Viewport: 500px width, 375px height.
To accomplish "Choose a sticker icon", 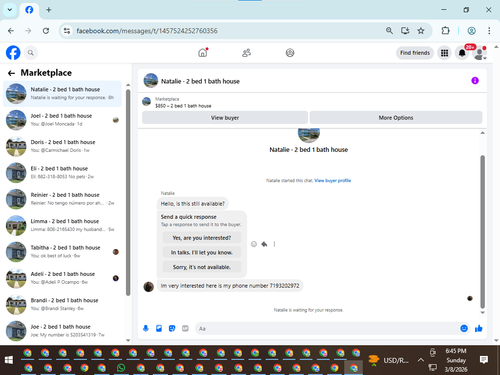I will point(172,329).
